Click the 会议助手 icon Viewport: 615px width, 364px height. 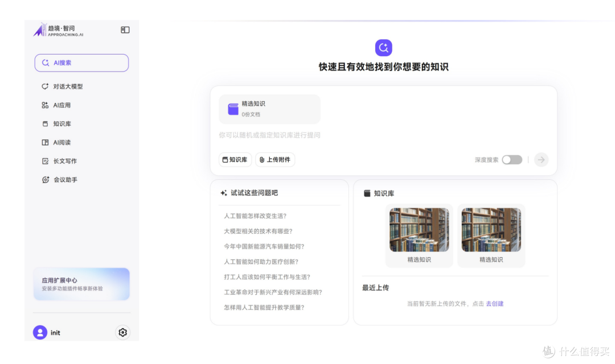[46, 180]
